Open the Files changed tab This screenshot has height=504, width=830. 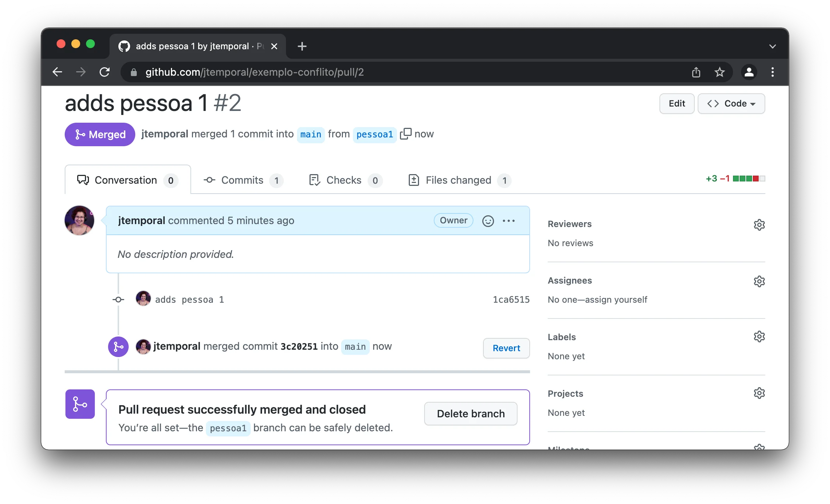pyautogui.click(x=458, y=180)
